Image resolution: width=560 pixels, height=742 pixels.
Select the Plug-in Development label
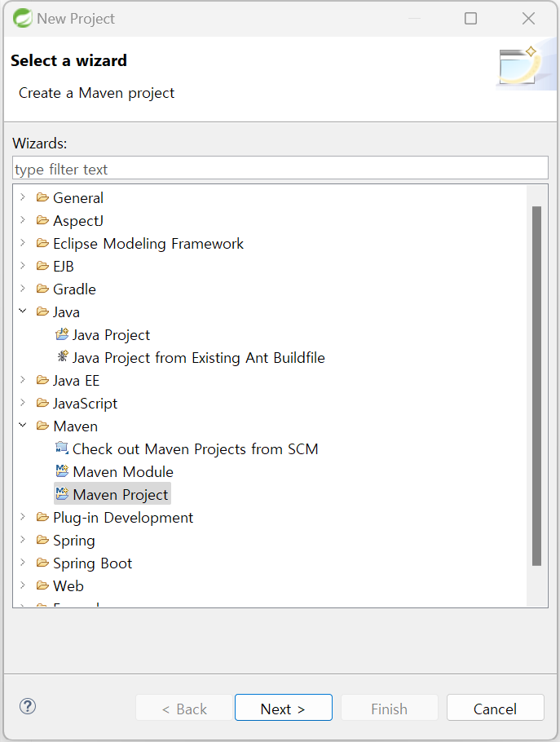coord(123,518)
